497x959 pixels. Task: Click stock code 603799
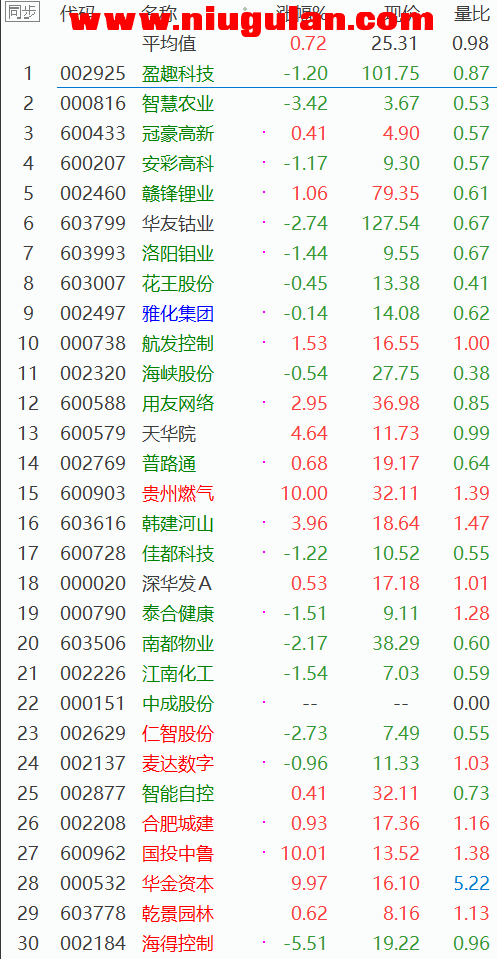(x=93, y=223)
